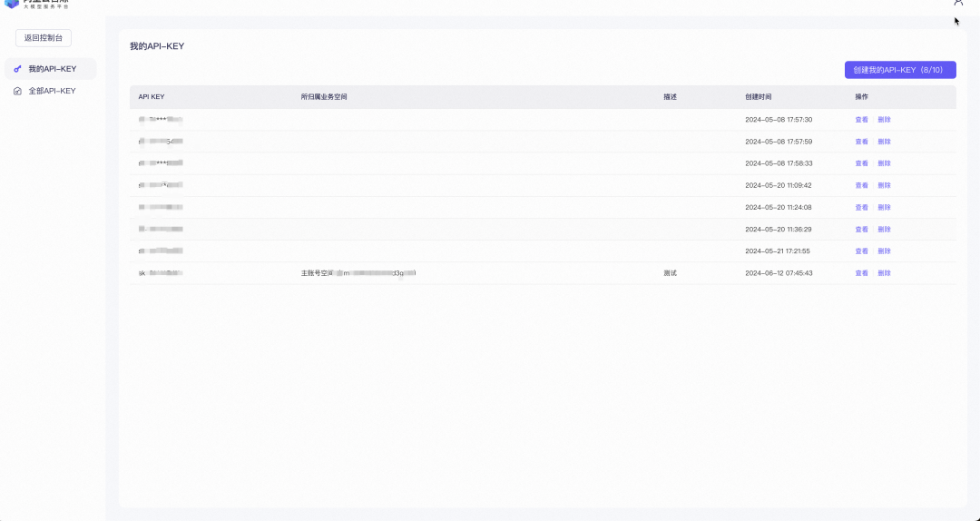View key created 2024-05-20 11:09:42
Screen dimensions: 980x521
coord(861,185)
